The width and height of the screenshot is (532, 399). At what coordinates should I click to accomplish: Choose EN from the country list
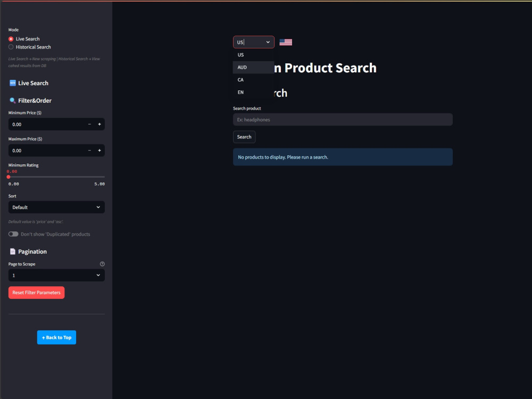pyautogui.click(x=253, y=92)
